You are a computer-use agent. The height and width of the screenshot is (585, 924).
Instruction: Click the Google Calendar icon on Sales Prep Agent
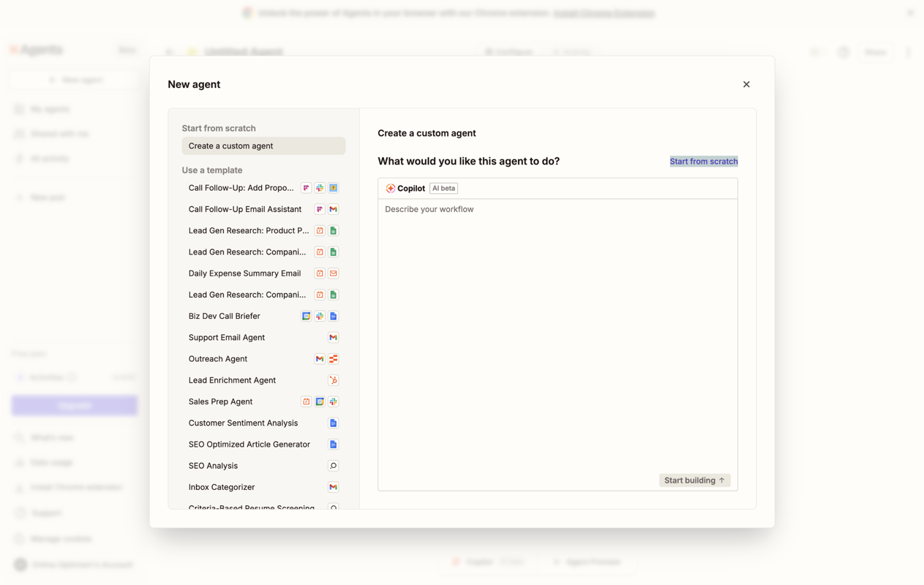[320, 401]
